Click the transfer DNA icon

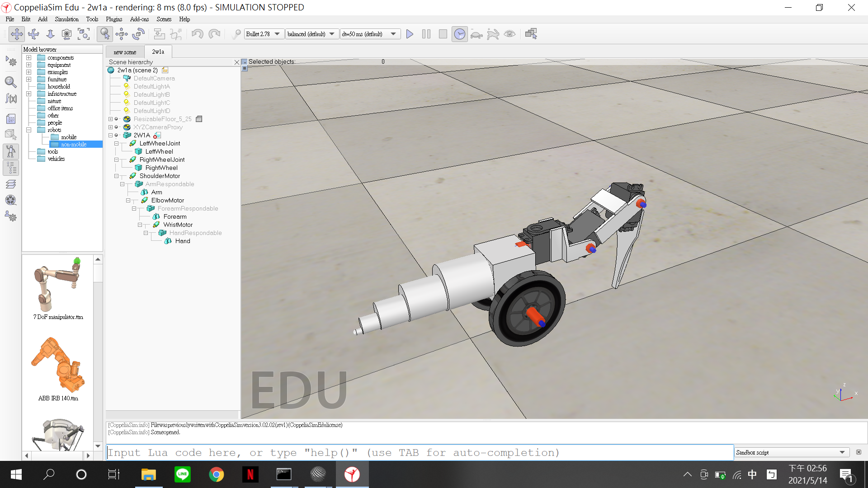(176, 34)
